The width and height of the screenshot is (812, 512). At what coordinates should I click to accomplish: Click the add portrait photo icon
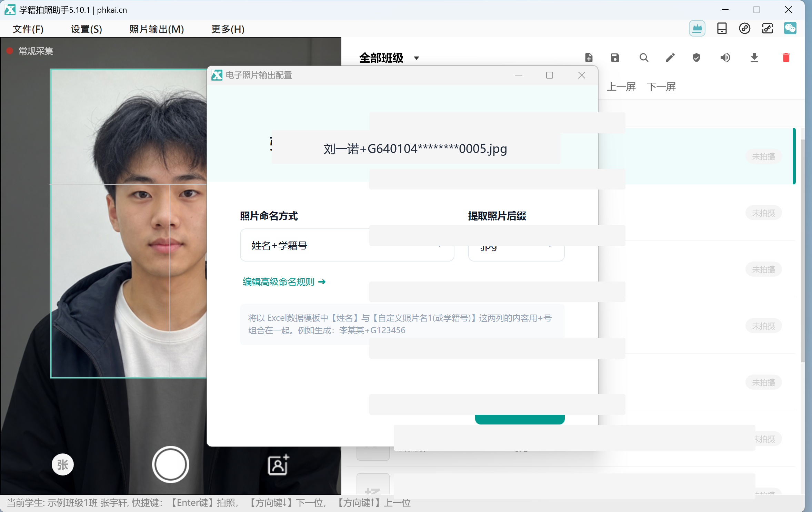278,465
